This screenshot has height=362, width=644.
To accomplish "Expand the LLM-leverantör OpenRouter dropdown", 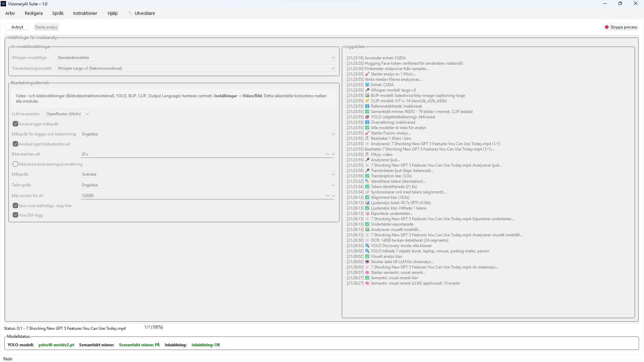I will point(67,114).
